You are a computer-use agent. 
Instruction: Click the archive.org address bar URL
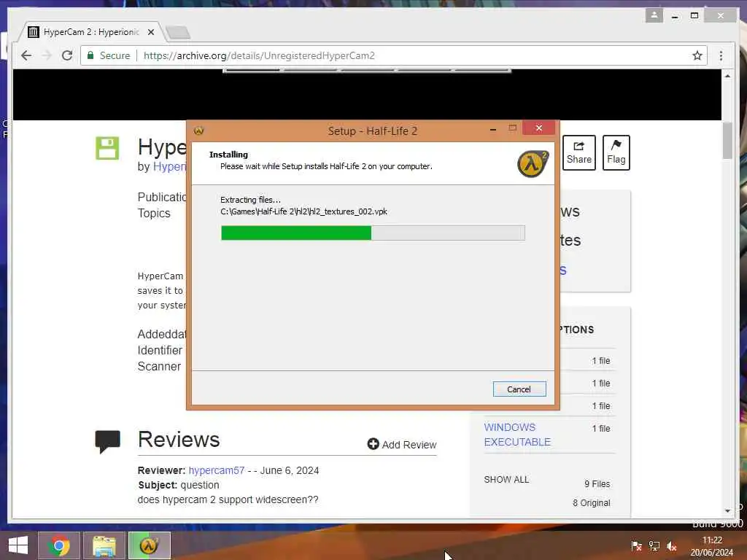click(259, 55)
